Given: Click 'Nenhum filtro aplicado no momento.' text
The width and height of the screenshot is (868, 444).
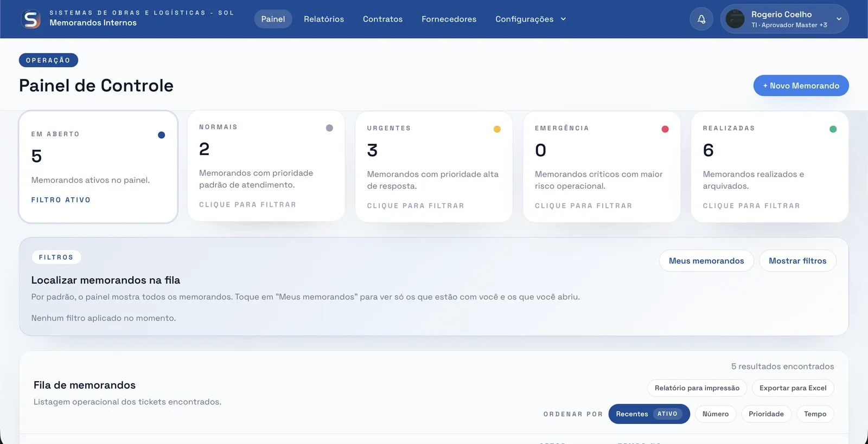Looking at the screenshot, I should [104, 318].
